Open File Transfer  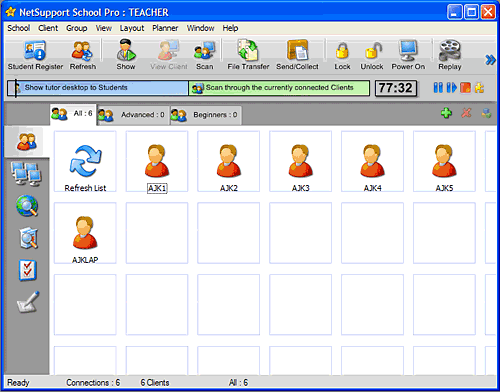point(248,55)
